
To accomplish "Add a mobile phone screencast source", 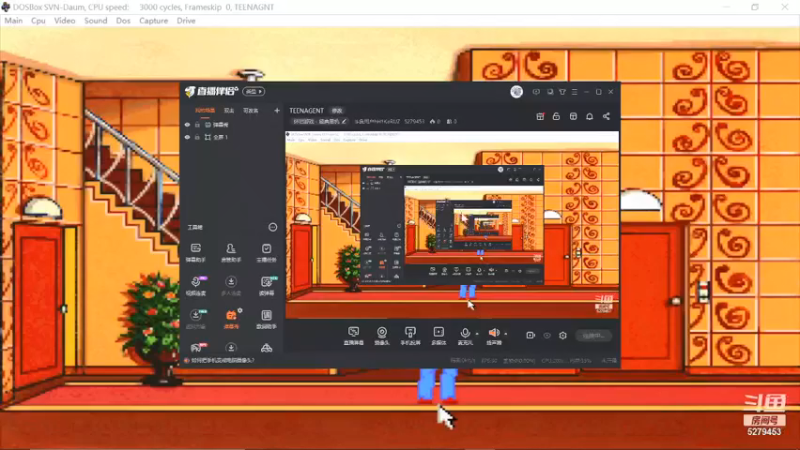I will (x=410, y=336).
